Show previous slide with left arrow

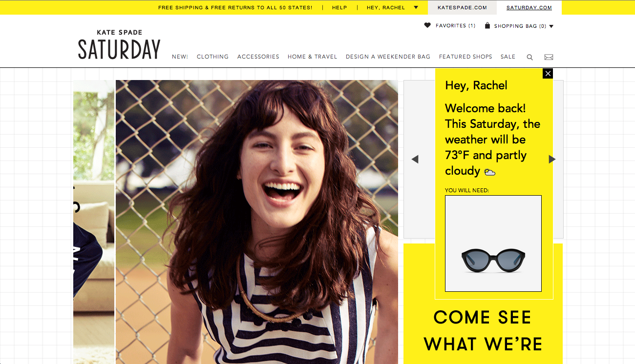pos(415,159)
